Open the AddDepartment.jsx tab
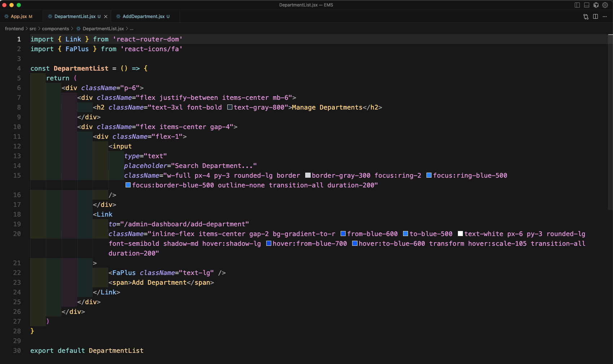This screenshot has width=613, height=364. [x=146, y=17]
